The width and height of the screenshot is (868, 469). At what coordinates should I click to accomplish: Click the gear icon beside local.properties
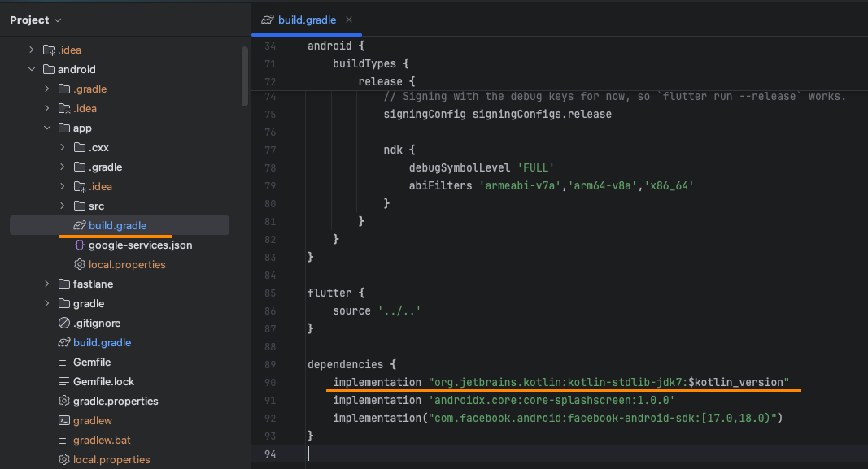(79, 264)
